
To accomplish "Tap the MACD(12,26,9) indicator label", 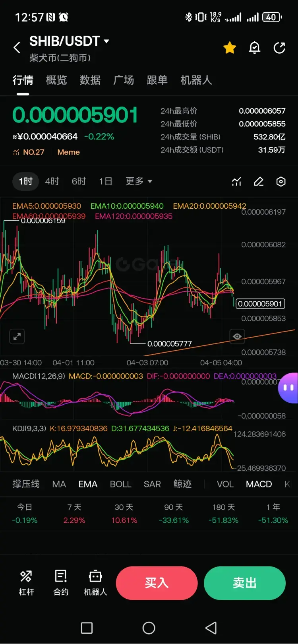I will click(39, 376).
